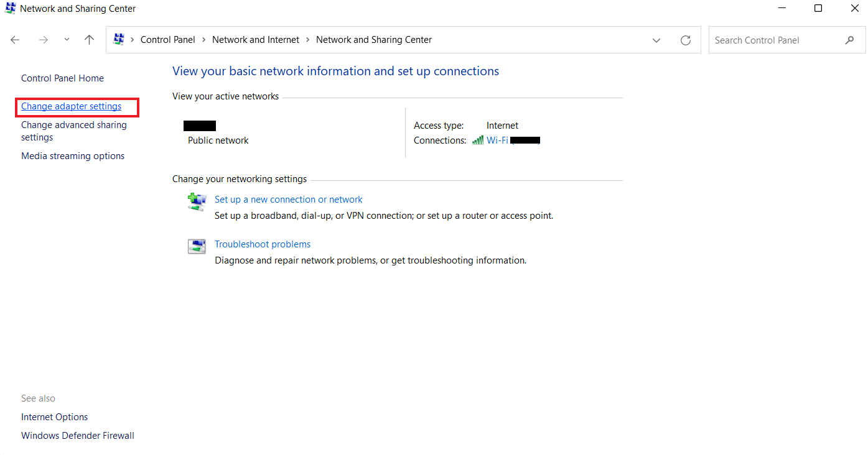
Task: Open Change adapter settings link
Action: (x=72, y=106)
